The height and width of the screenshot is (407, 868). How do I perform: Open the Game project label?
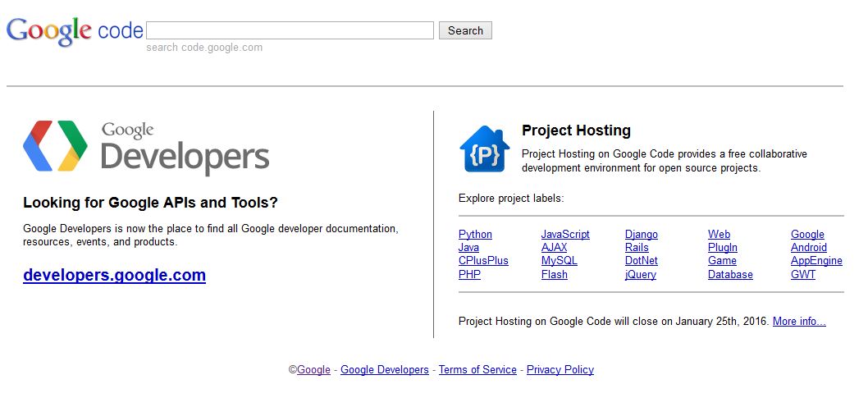tap(723, 261)
